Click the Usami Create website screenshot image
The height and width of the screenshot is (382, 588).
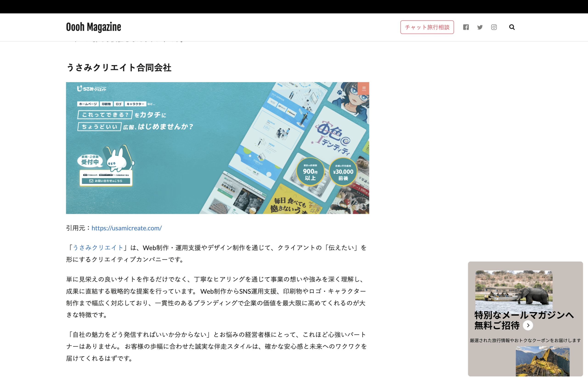coord(218,148)
